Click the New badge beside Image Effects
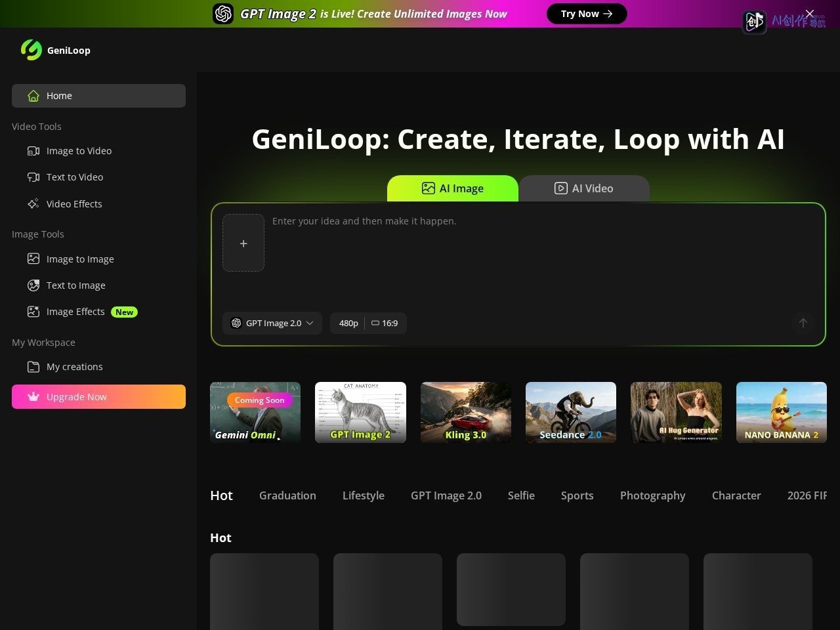 (124, 312)
